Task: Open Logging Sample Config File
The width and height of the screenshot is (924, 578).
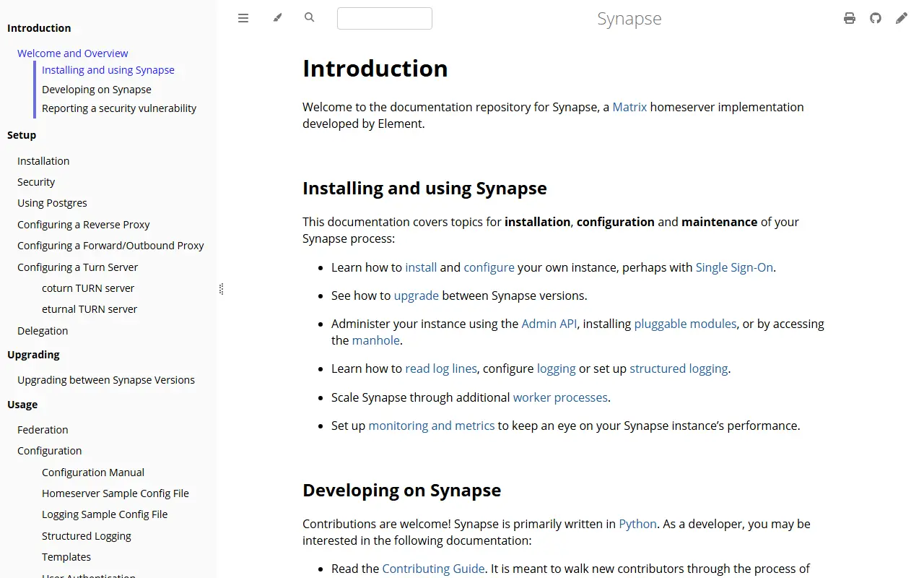Action: (x=105, y=514)
